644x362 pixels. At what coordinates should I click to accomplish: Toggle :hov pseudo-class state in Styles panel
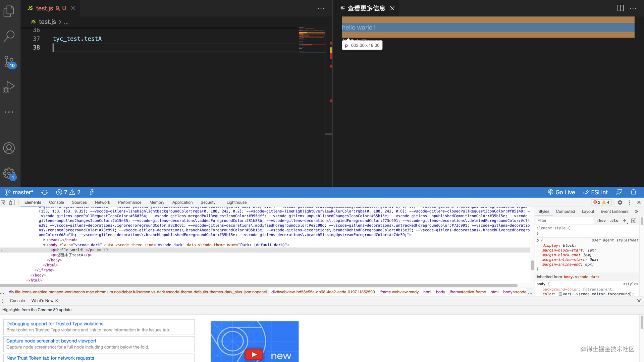pyautogui.click(x=601, y=221)
